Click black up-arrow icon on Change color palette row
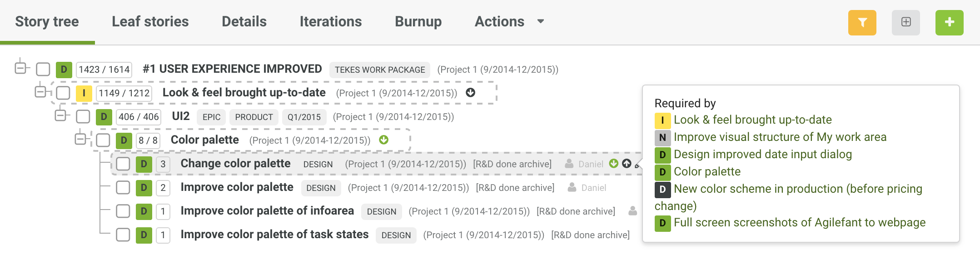The width and height of the screenshot is (980, 280). (627, 164)
